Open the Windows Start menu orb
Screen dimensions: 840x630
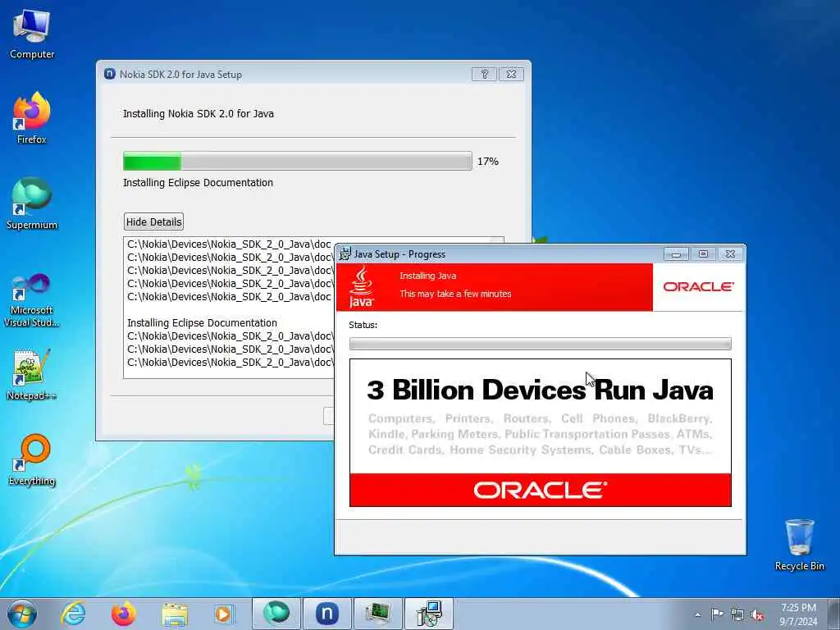[x=22, y=614]
